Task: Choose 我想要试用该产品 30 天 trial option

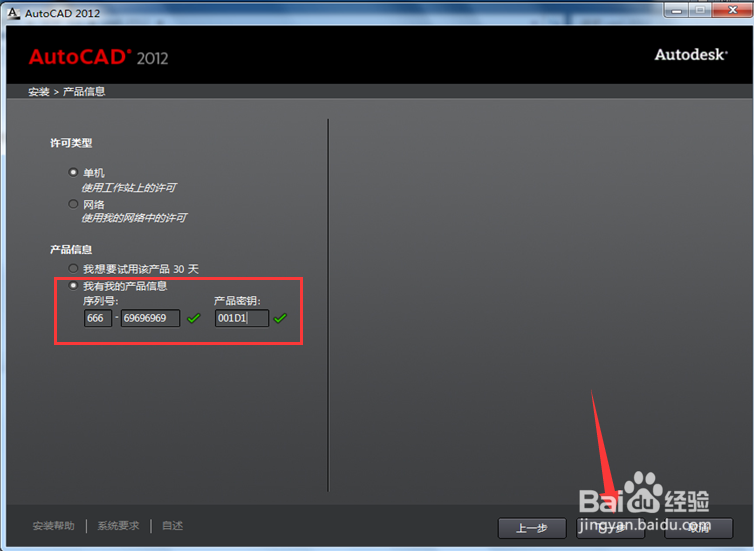Action: [73, 268]
